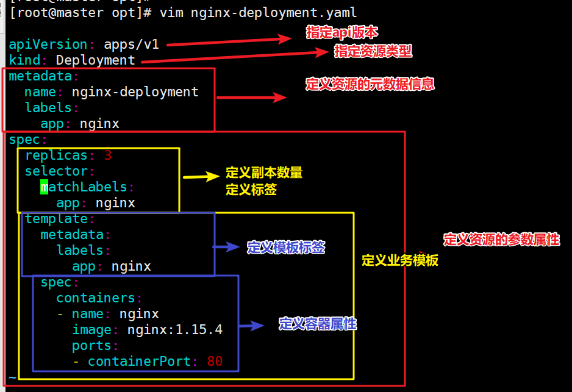This screenshot has height=392, width=572.
Task: Click the '[root@master opt]#' shell prompt
Action: (x=80, y=13)
